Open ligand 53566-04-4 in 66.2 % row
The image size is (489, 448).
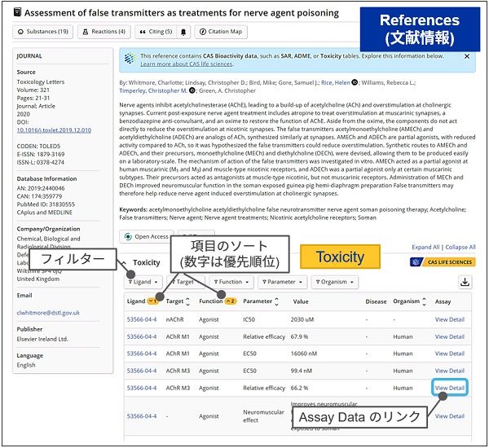[142, 388]
